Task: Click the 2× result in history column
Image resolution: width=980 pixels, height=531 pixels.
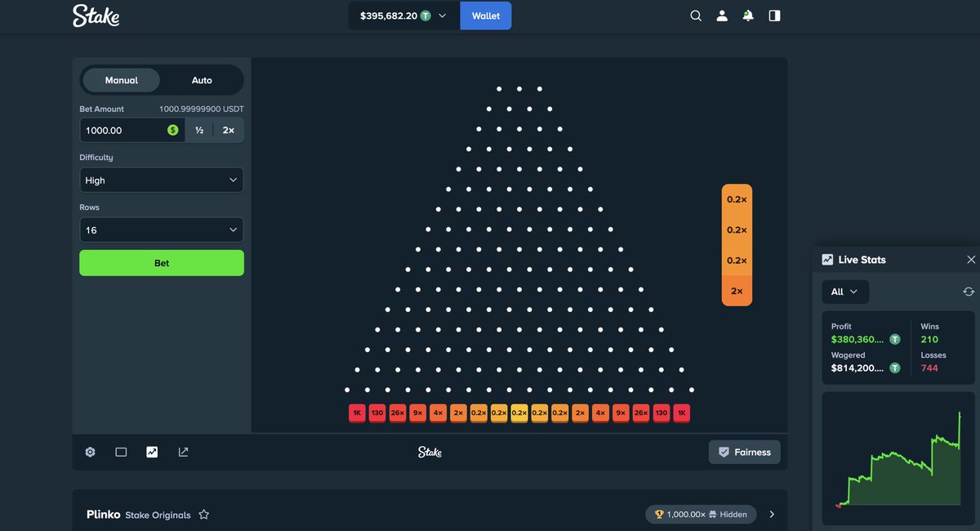Action: click(x=737, y=291)
